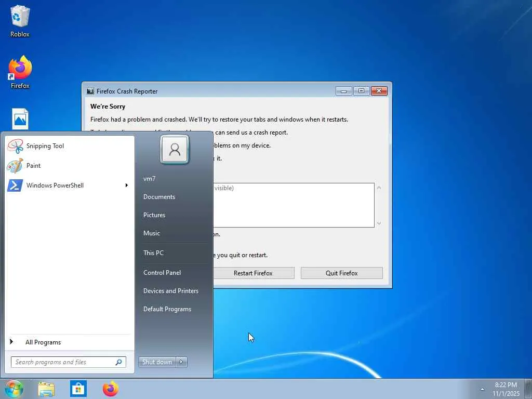Image resolution: width=532 pixels, height=399 pixels.
Task: Close the Firefox Crash Reporter window
Action: click(379, 91)
